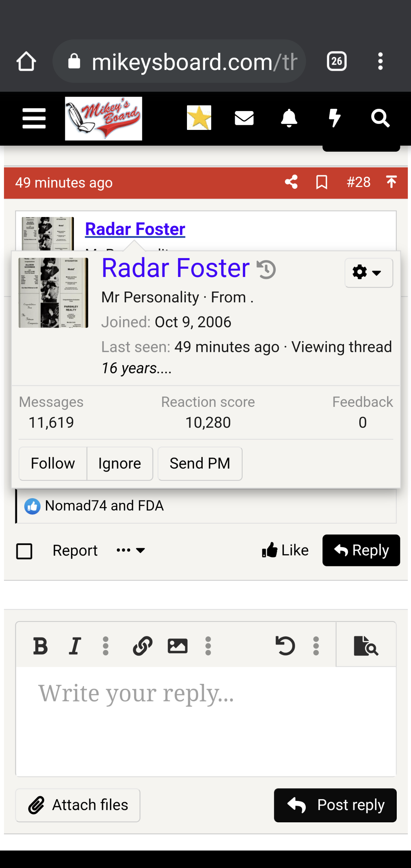The height and width of the screenshot is (868, 411).
Task: Open the browser's three-dot menu
Action: 380,61
